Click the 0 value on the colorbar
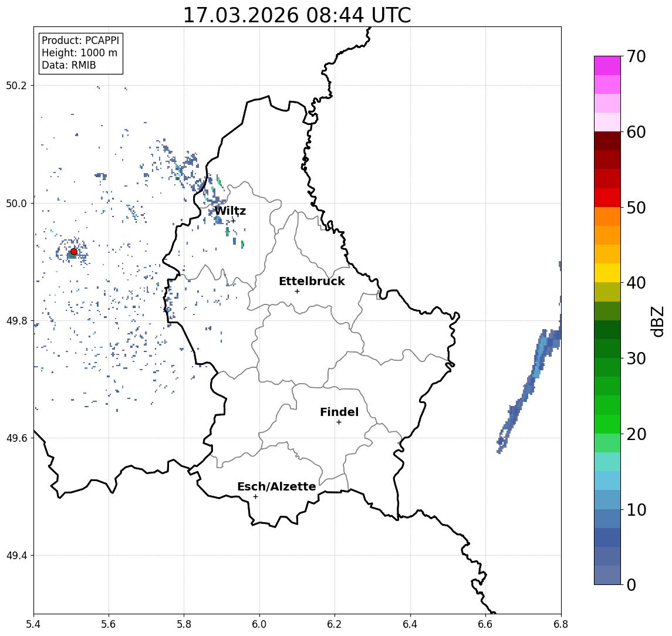672x636 pixels. (632, 584)
